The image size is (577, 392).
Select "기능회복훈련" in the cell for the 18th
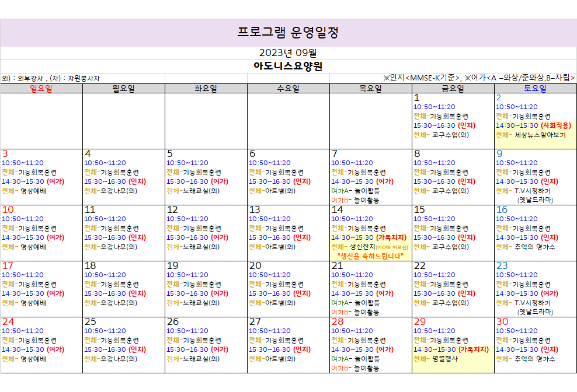(120, 285)
